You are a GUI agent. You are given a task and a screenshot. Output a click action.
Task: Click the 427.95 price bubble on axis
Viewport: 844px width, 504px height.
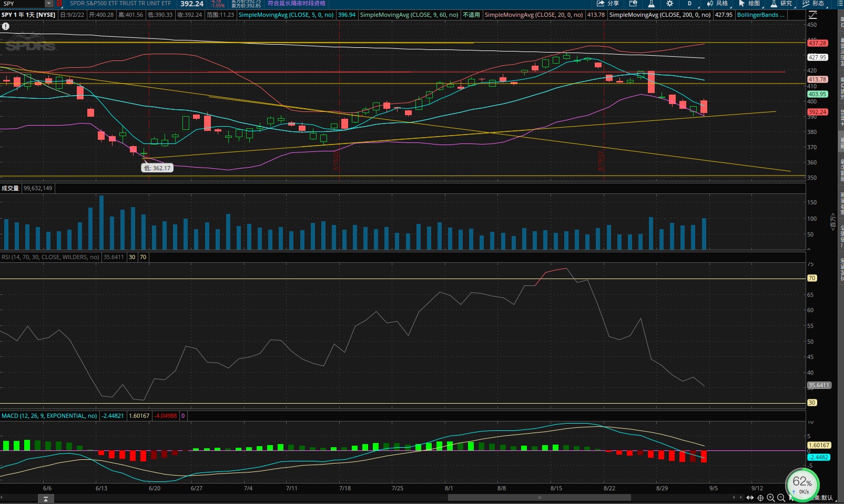[818, 57]
